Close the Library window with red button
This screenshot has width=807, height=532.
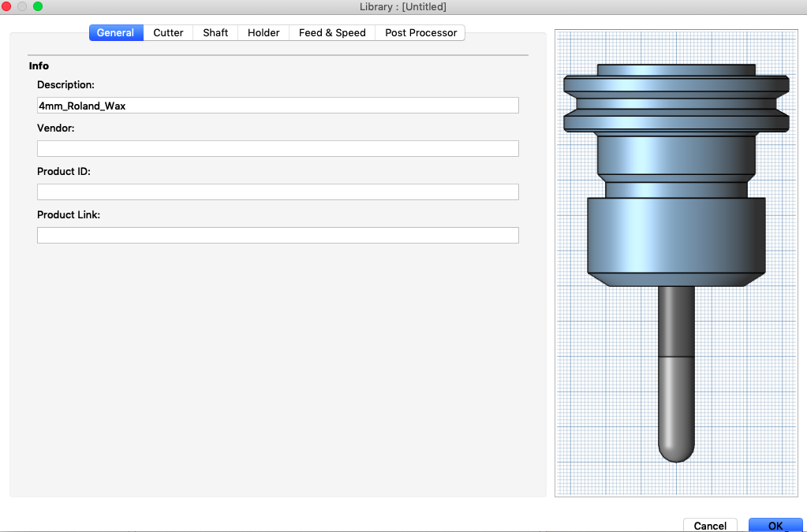click(6, 6)
